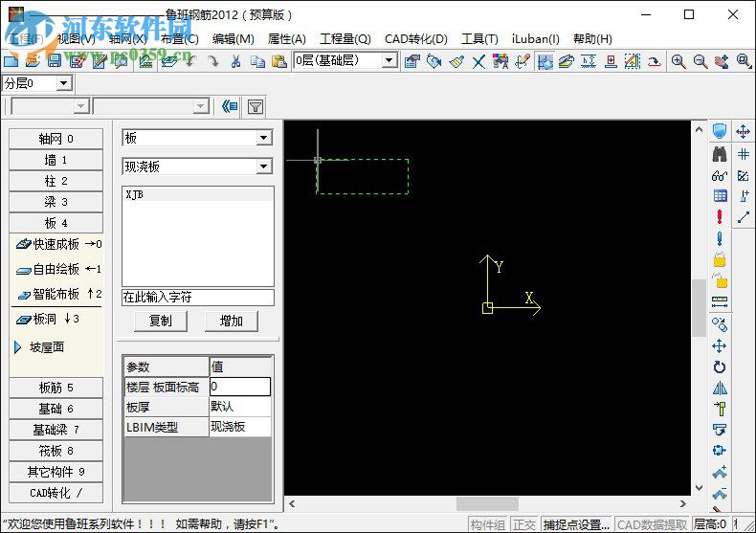Select the 快速成板 tool
The image size is (756, 533).
(58, 244)
